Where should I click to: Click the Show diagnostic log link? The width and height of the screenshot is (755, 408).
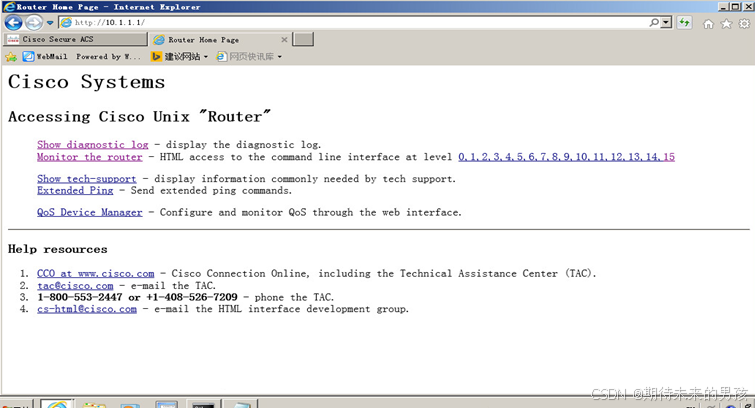pyautogui.click(x=93, y=145)
